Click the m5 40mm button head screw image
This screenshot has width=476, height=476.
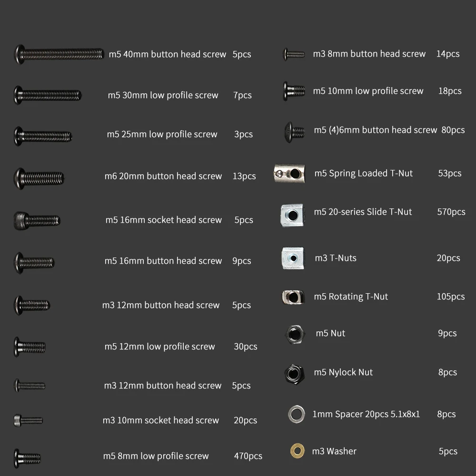(59, 54)
